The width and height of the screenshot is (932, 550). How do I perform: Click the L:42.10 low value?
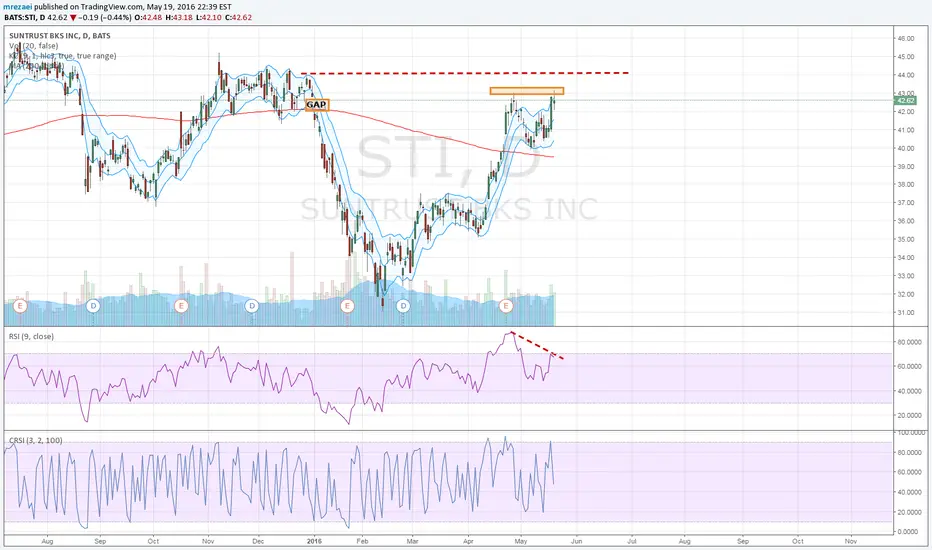(x=209, y=18)
